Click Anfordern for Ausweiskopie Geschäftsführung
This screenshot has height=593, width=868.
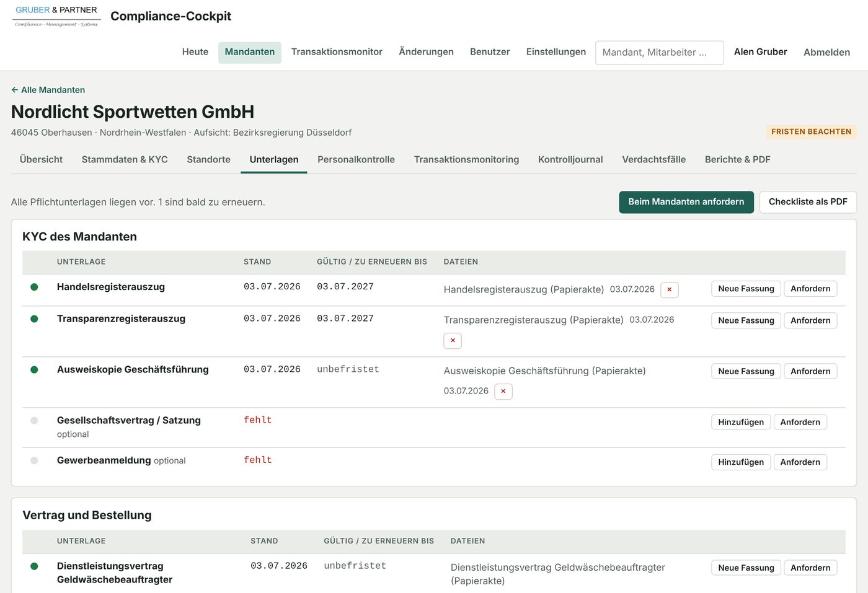(810, 371)
